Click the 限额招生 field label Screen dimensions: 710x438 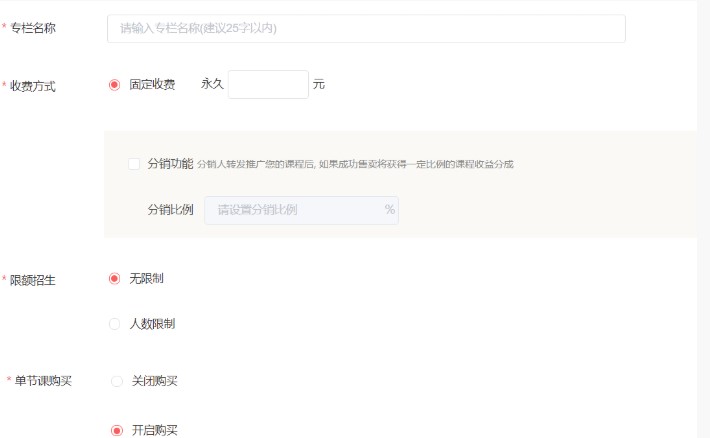pyautogui.click(x=33, y=280)
